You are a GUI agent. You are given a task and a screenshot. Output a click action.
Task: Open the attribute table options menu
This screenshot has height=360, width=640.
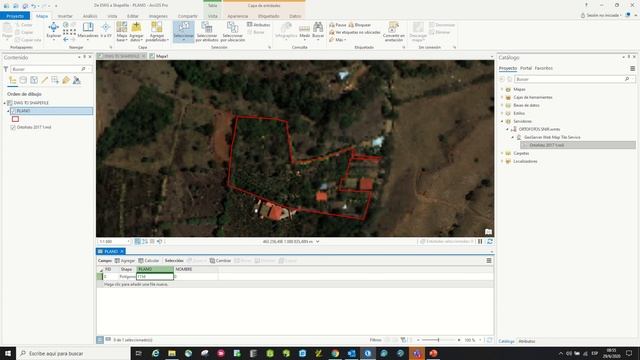(489, 260)
